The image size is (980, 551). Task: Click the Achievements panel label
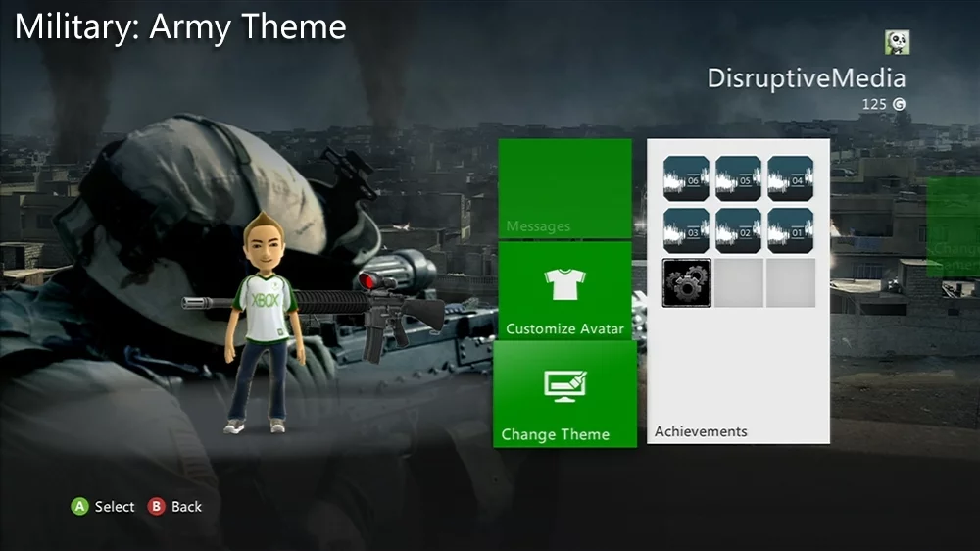tap(701, 431)
